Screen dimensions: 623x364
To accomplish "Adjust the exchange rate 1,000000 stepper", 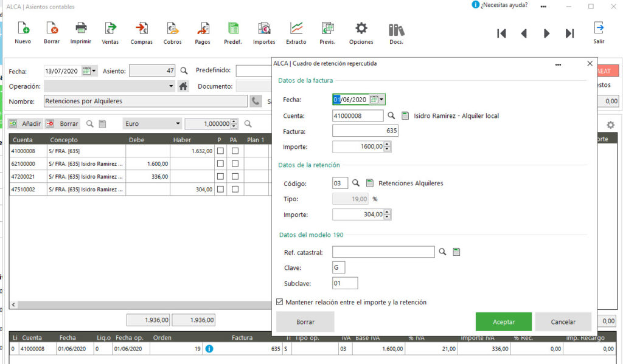I will 234,124.
